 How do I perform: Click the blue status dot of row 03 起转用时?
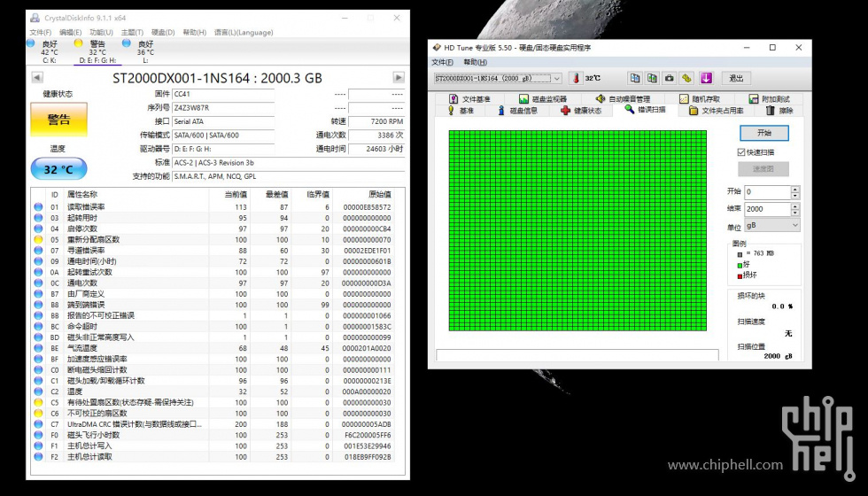(38, 218)
